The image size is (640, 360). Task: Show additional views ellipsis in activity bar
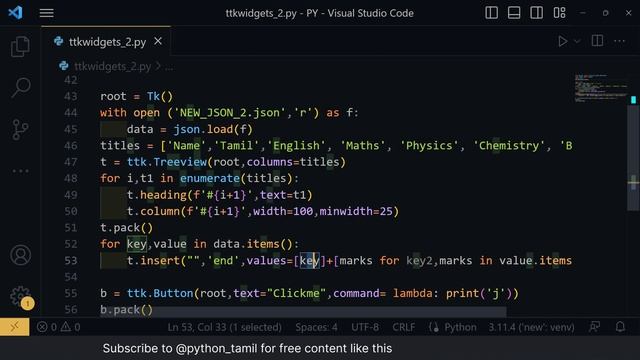tap(20, 171)
